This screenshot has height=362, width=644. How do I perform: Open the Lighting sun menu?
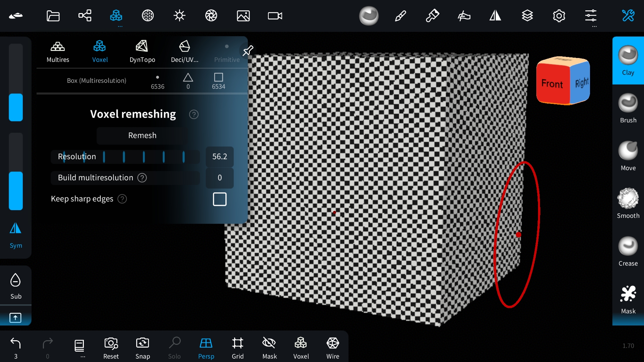click(179, 16)
